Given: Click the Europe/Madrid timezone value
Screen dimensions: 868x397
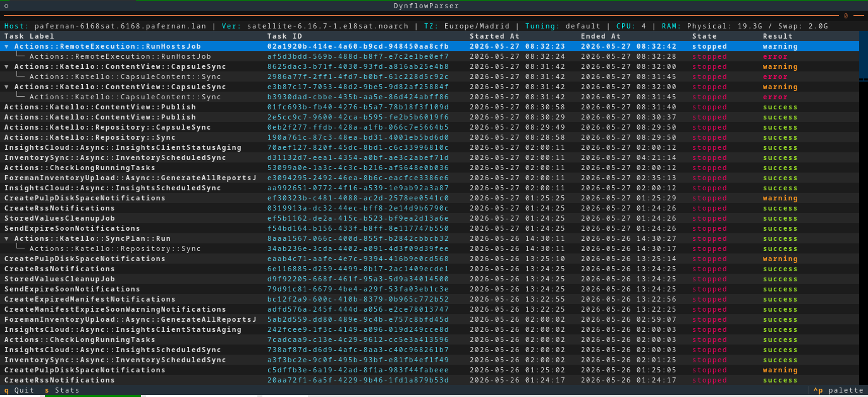Looking at the screenshot, I should [477, 26].
